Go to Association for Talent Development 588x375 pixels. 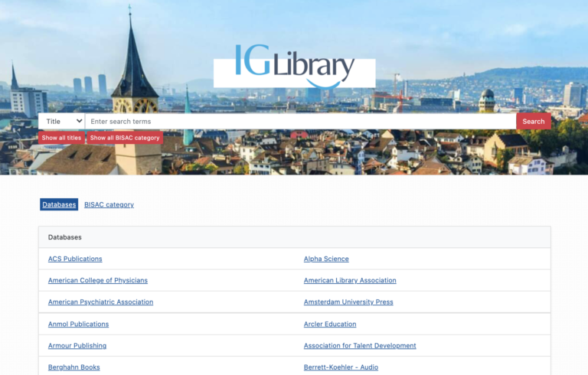click(360, 345)
